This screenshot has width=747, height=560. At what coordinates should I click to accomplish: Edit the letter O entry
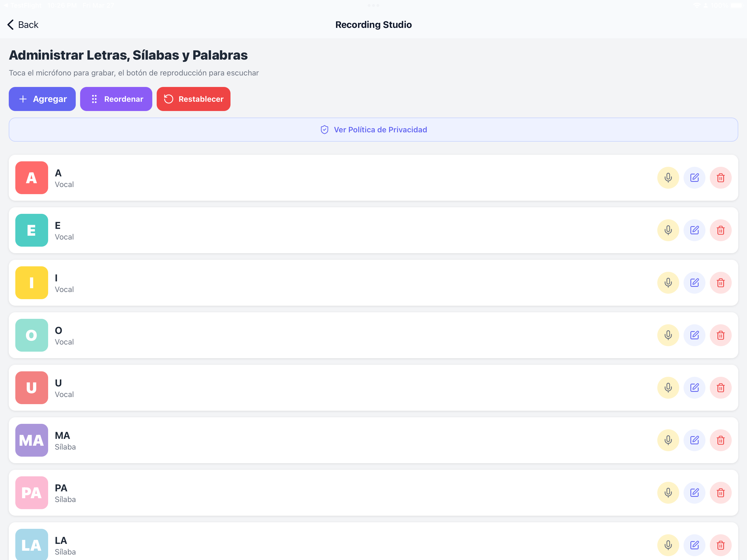694,336
